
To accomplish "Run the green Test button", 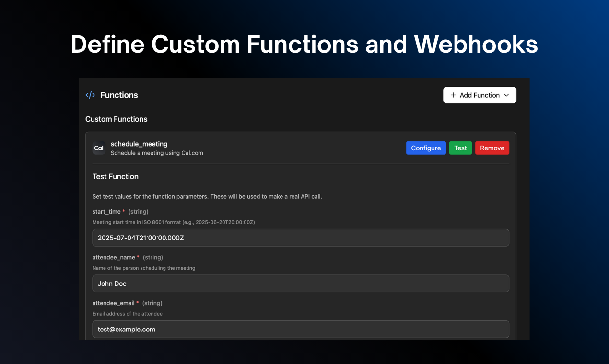I will coord(460,148).
